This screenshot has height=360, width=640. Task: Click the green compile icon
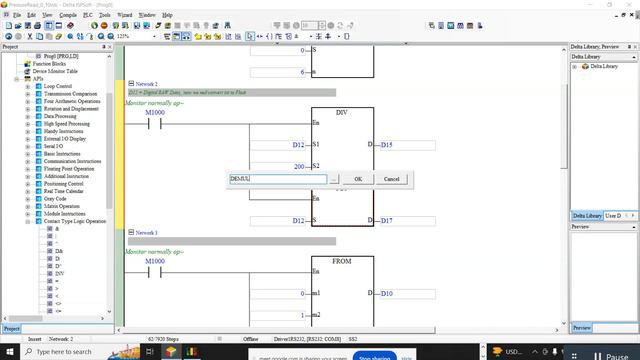(x=94, y=25)
